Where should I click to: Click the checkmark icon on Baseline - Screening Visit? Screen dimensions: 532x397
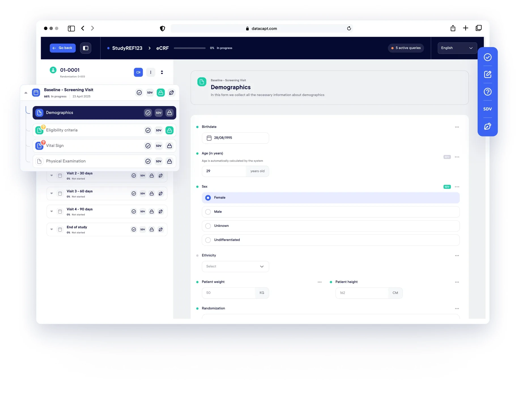click(x=139, y=92)
